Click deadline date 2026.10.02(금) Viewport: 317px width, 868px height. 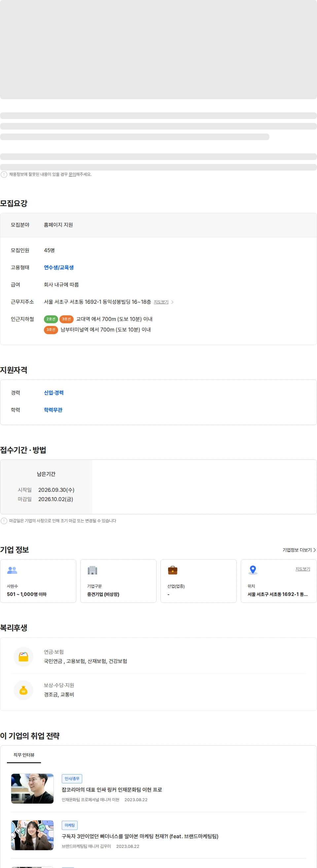[55, 499]
